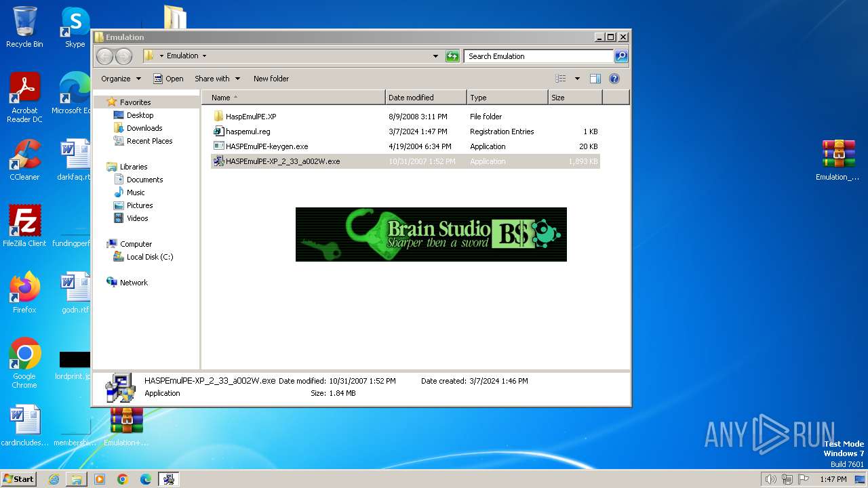Open the Pictures library
This screenshot has height=488, width=868.
(140, 205)
